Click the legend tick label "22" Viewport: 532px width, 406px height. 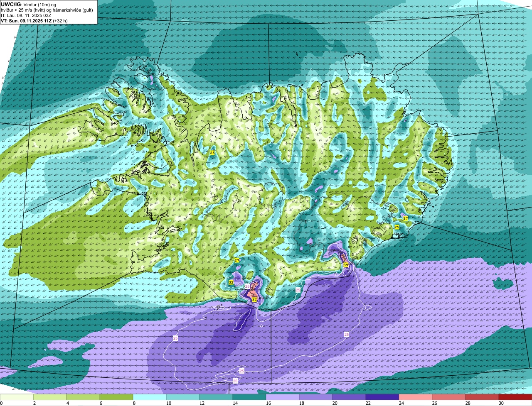pos(367,403)
